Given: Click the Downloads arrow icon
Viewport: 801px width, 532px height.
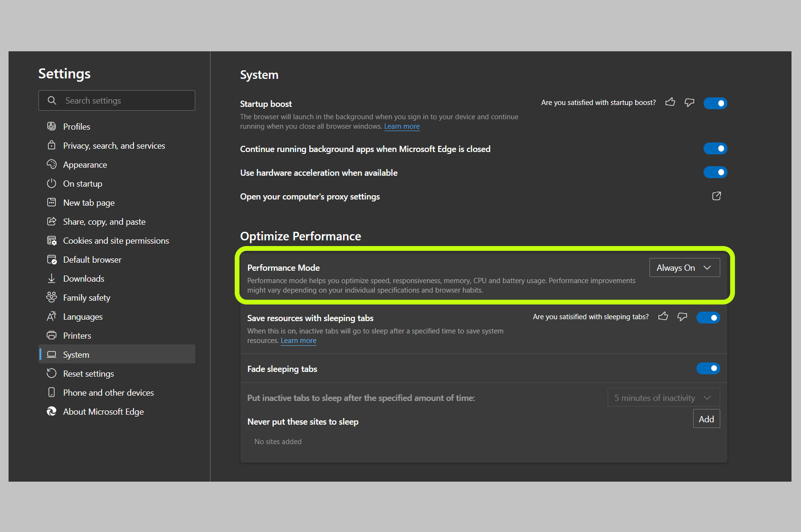Looking at the screenshot, I should 51,278.
